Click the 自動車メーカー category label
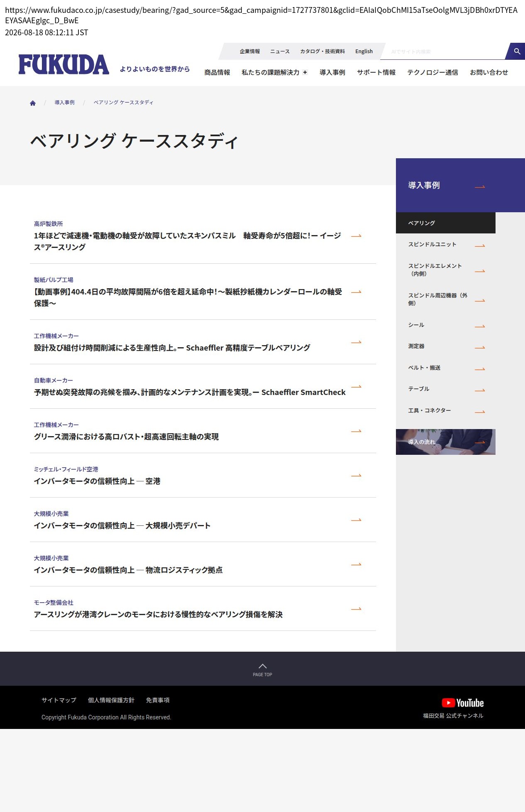 [x=54, y=380]
